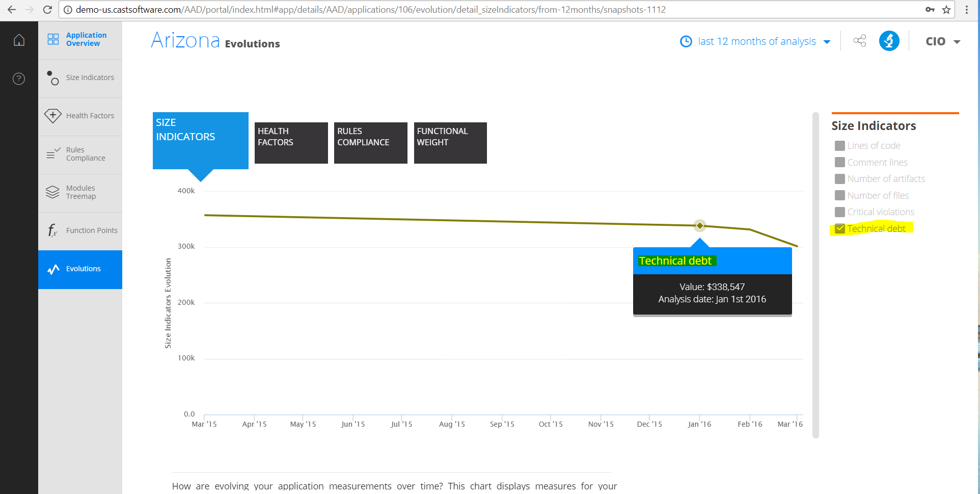Click the blue microscope icon button
The width and height of the screenshot is (980, 494).
click(x=889, y=41)
